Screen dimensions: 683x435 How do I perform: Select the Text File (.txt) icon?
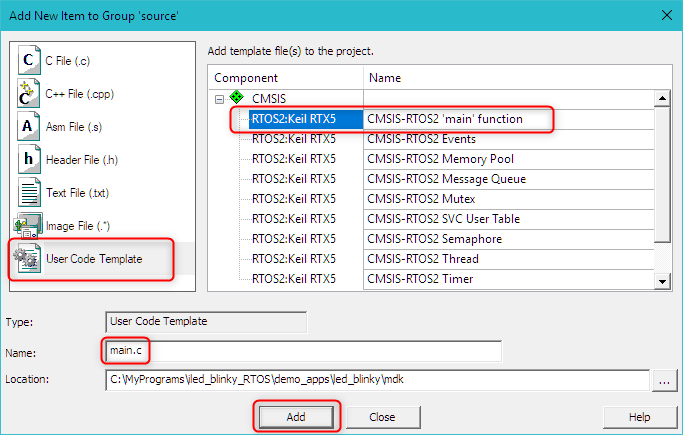pyautogui.click(x=29, y=192)
